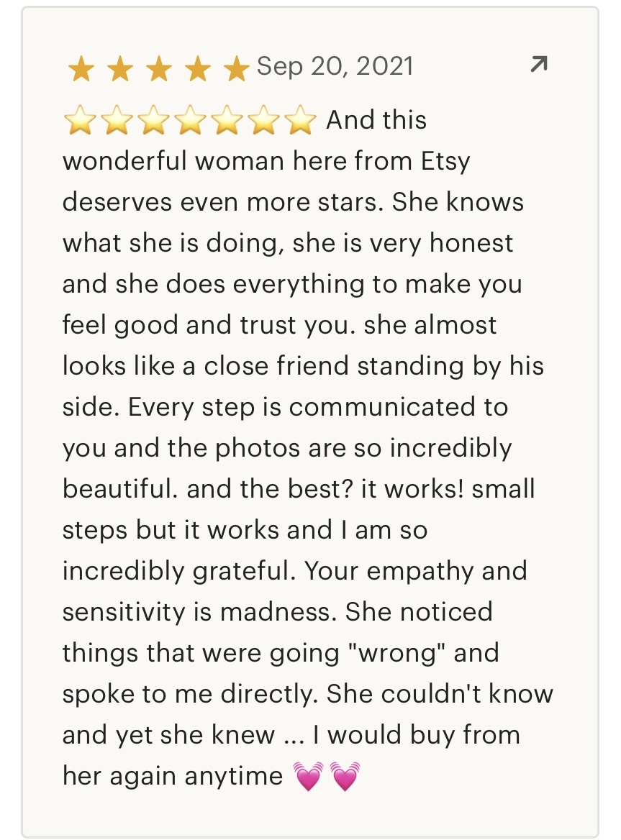Click the phrase "incredibly grateful" in the review
The width and height of the screenshot is (621, 840).
coord(179,572)
